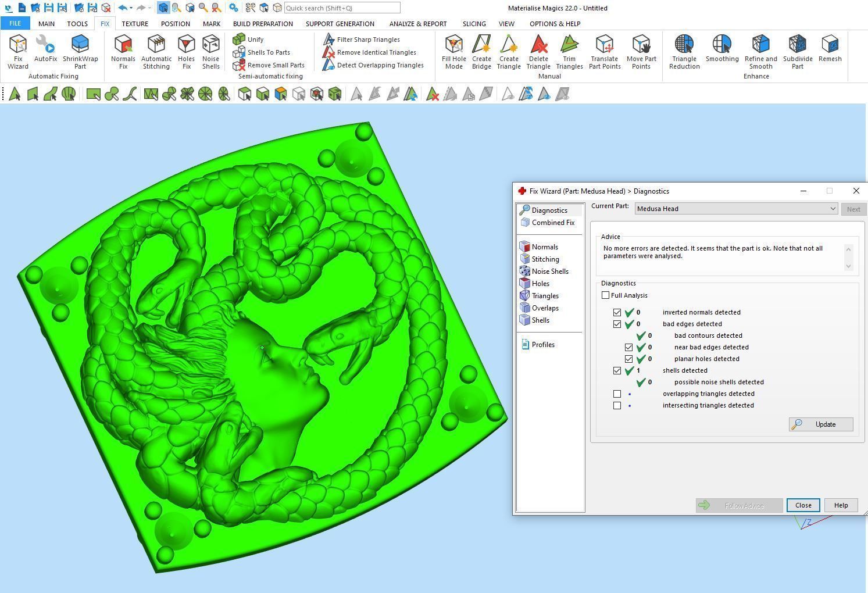Open the Current Part dropdown
The image size is (868, 593).
pos(736,209)
